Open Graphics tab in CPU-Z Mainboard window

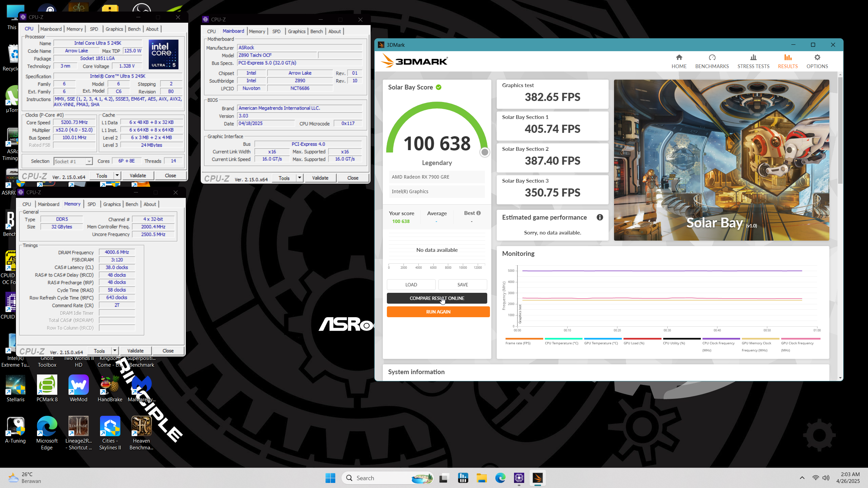point(297,32)
